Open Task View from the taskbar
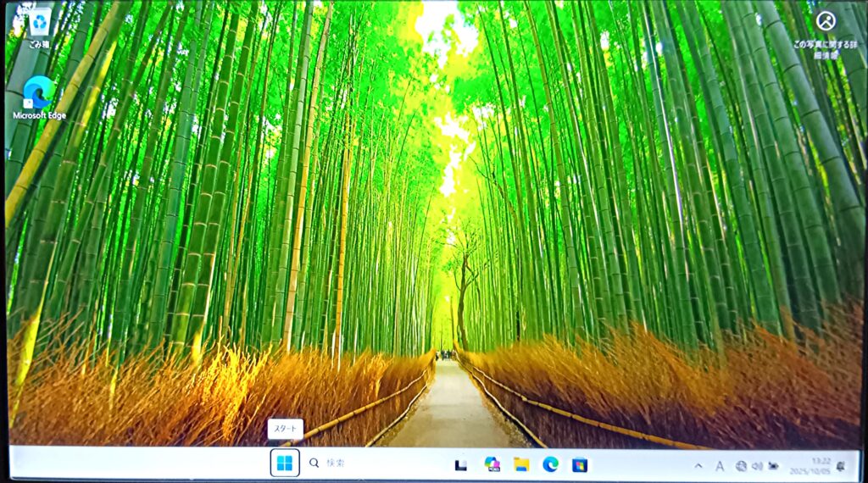 460,464
